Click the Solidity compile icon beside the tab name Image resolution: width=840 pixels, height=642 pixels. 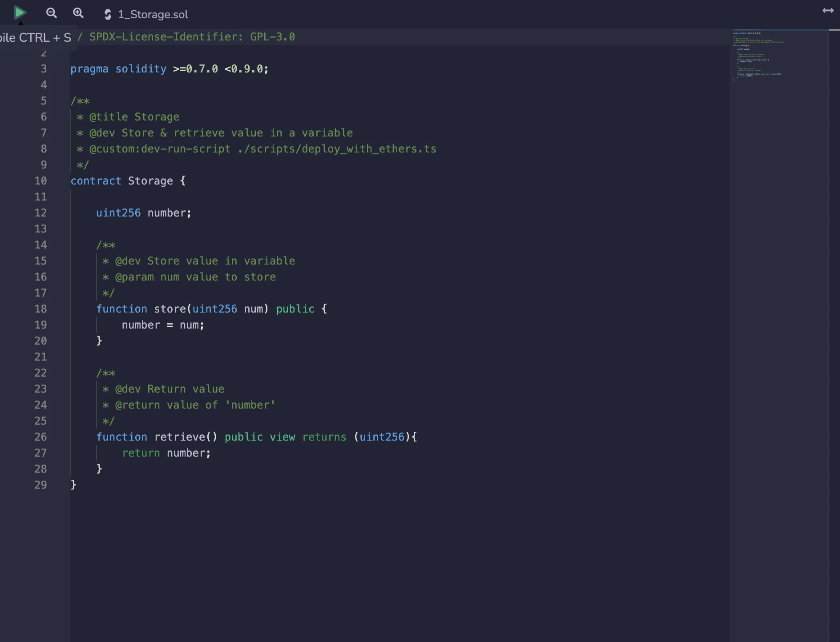point(108,14)
